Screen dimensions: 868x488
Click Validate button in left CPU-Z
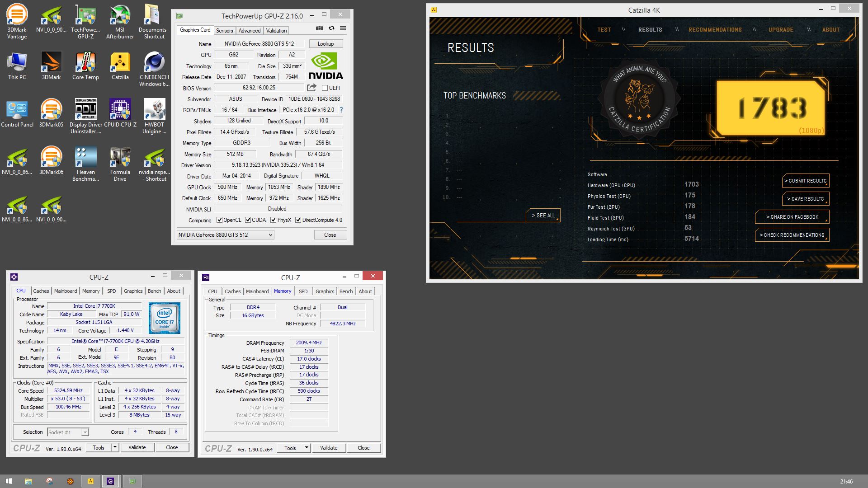click(x=137, y=447)
